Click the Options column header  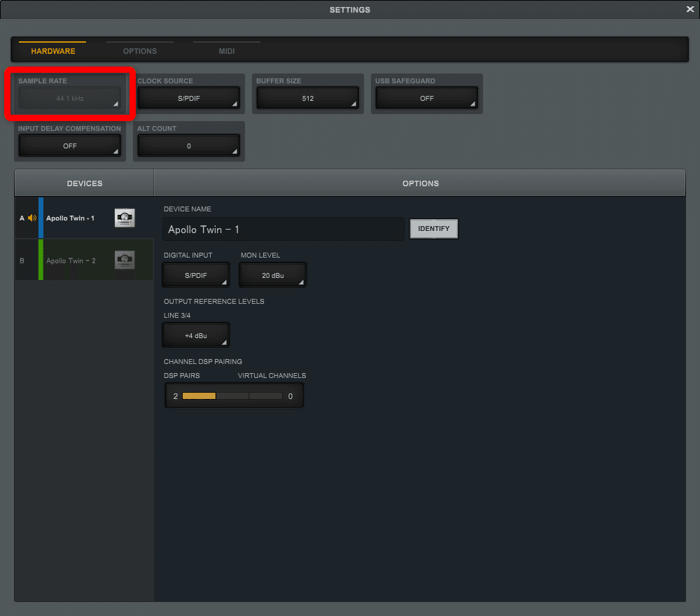coord(420,183)
